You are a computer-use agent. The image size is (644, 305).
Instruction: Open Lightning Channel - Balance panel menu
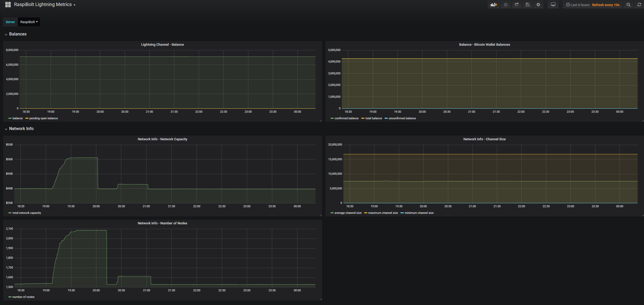pyautogui.click(x=162, y=45)
